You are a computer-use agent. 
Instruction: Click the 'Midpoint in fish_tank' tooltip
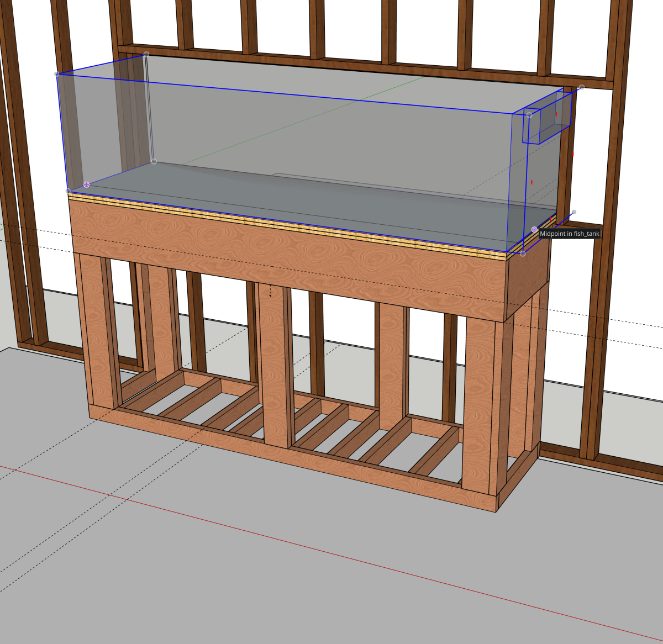570,234
